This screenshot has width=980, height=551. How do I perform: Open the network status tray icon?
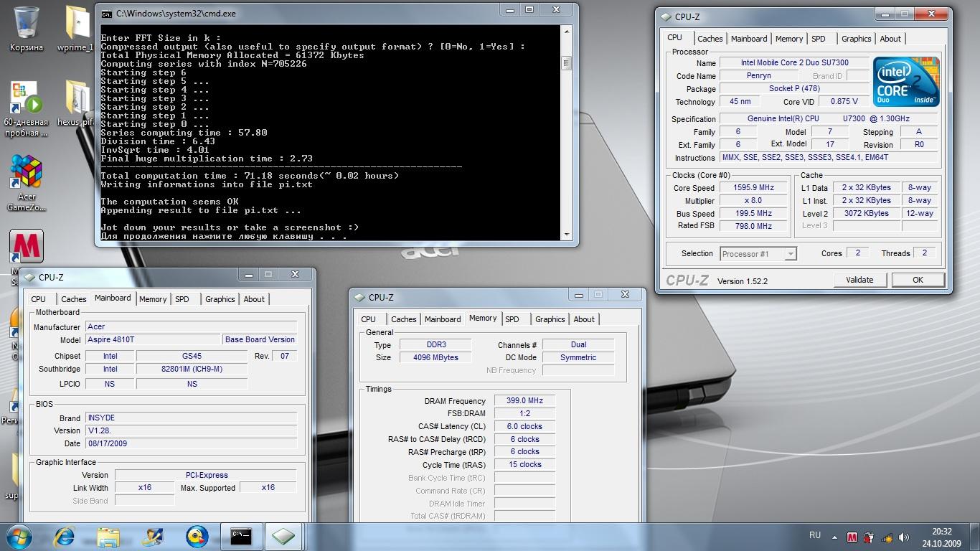[x=887, y=537]
